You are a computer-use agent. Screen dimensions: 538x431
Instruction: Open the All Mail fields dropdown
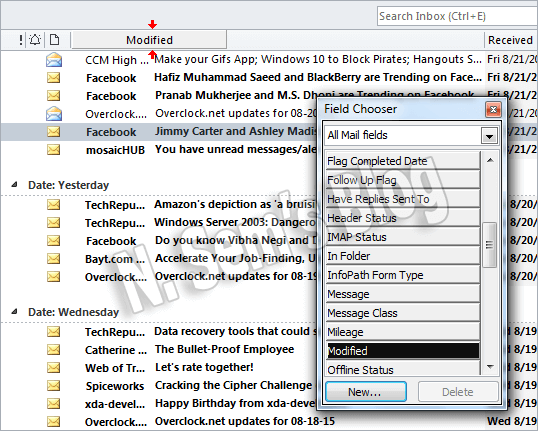coord(489,136)
